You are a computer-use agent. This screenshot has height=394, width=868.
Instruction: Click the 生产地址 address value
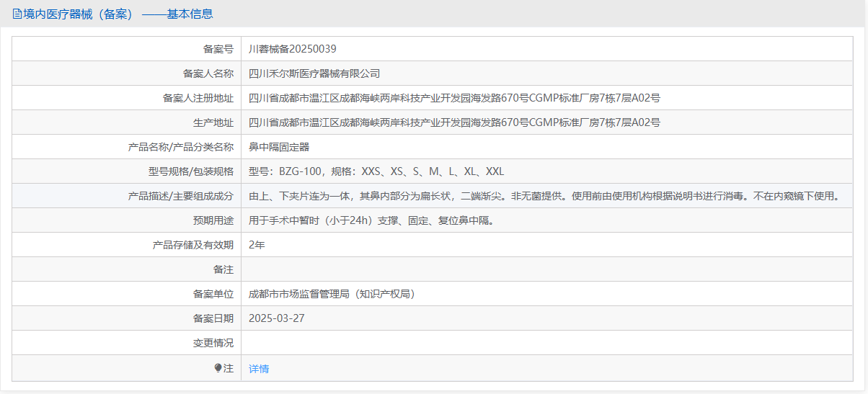[x=454, y=122]
